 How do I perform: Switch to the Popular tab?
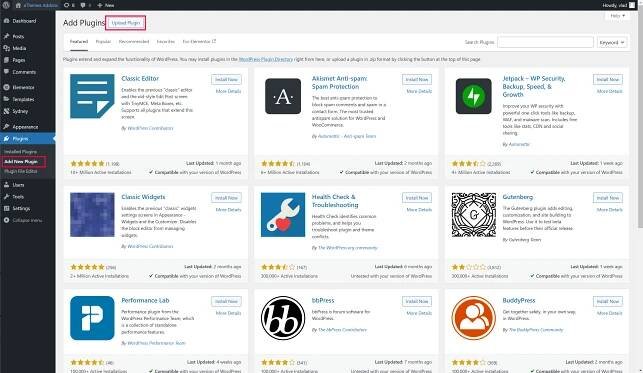[x=103, y=42]
